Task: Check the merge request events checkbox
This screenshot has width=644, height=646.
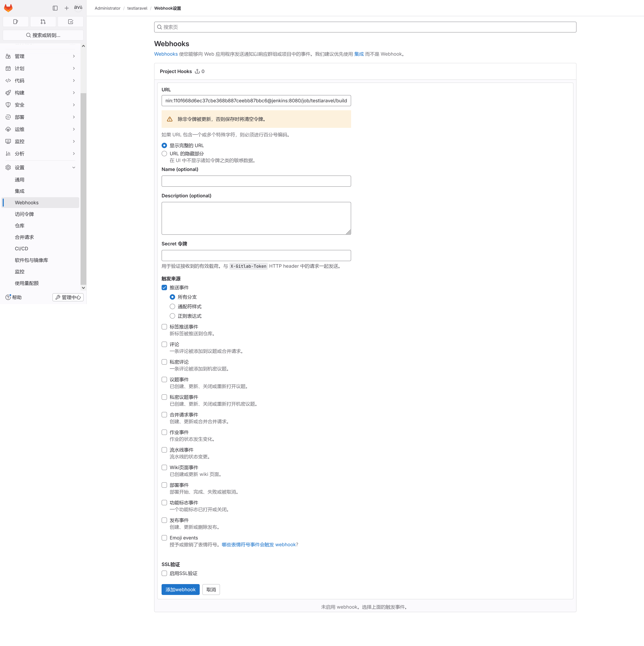Action: click(x=164, y=415)
